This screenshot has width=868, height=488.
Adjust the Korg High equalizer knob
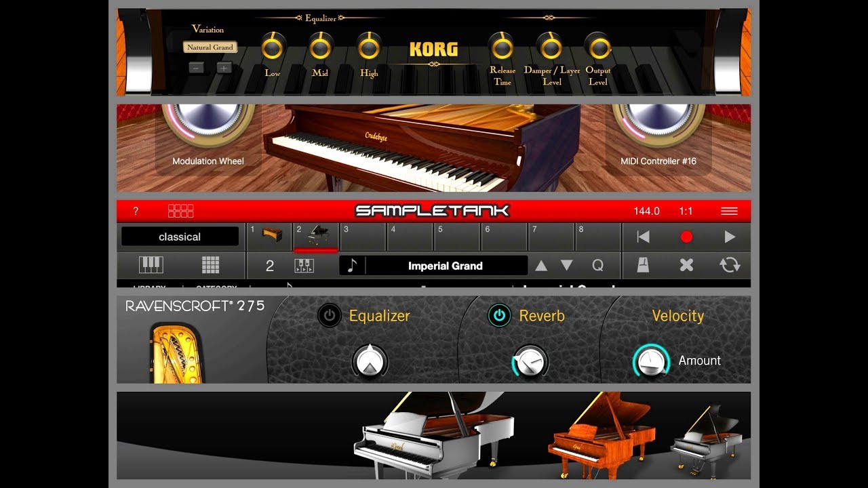click(x=369, y=47)
